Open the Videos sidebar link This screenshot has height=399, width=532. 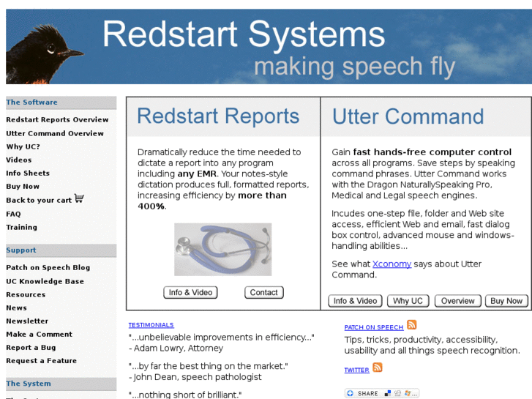tap(19, 160)
